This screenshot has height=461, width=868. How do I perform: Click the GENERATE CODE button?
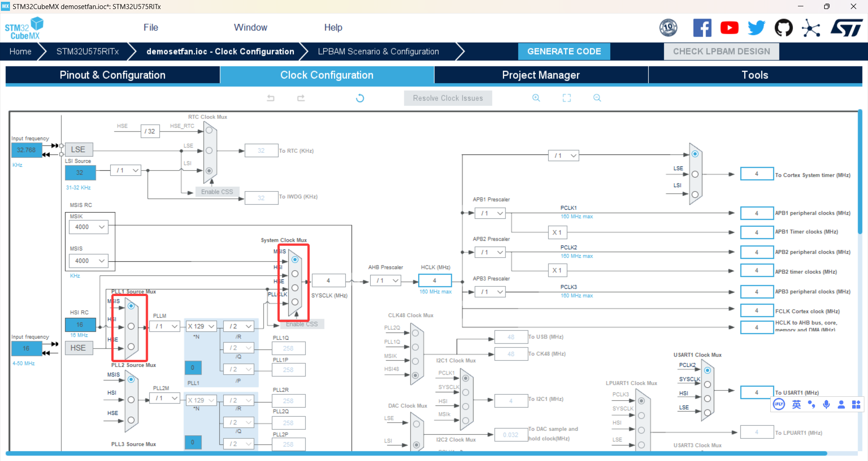(564, 52)
